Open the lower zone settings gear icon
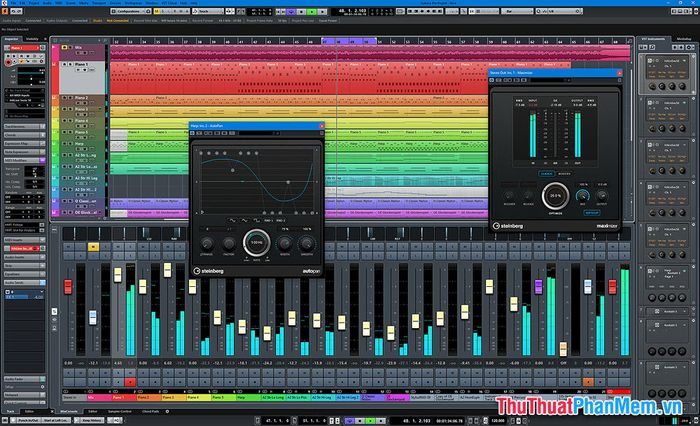The height and width of the screenshot is (426, 700). coord(167,411)
